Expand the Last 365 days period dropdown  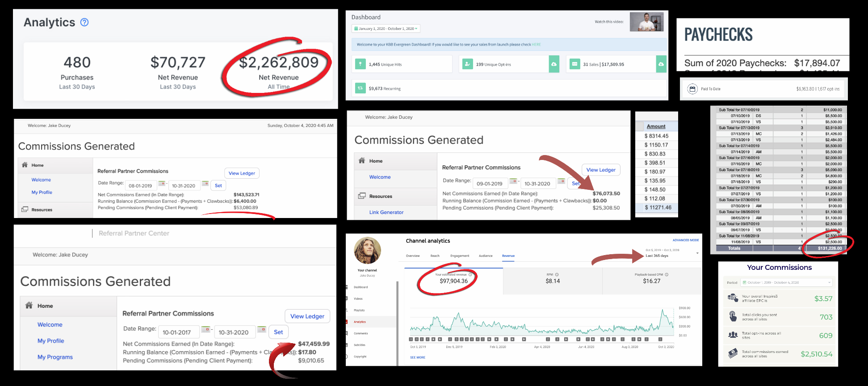(697, 253)
